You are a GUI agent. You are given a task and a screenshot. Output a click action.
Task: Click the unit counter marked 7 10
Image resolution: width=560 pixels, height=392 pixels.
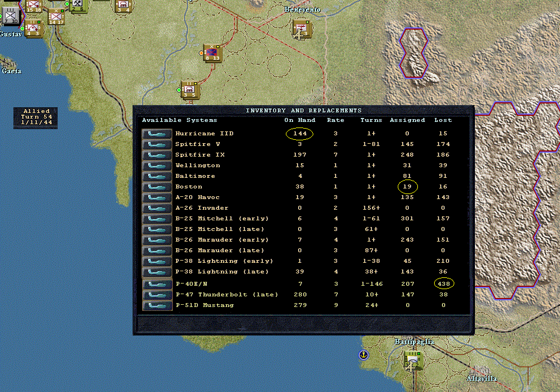point(10,16)
